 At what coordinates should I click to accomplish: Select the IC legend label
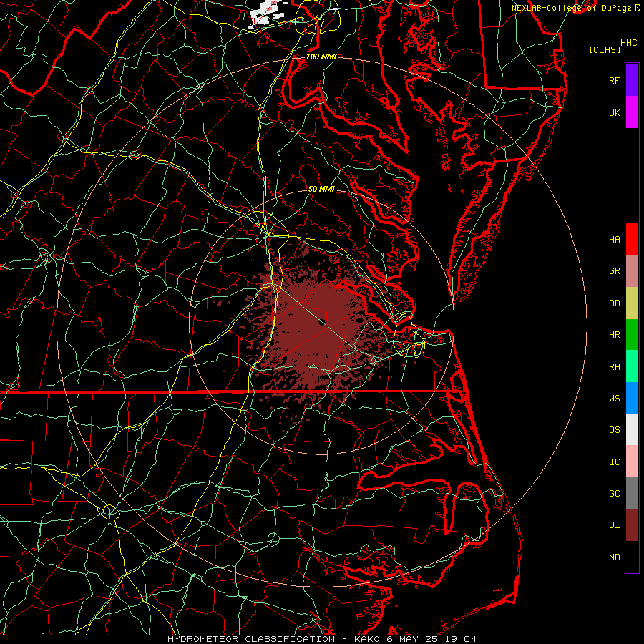pos(614,462)
